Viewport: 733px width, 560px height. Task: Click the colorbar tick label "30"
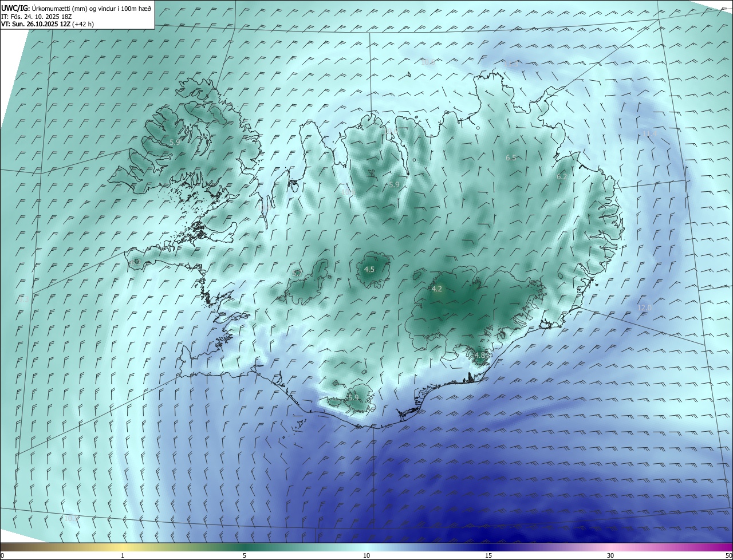pyautogui.click(x=610, y=555)
